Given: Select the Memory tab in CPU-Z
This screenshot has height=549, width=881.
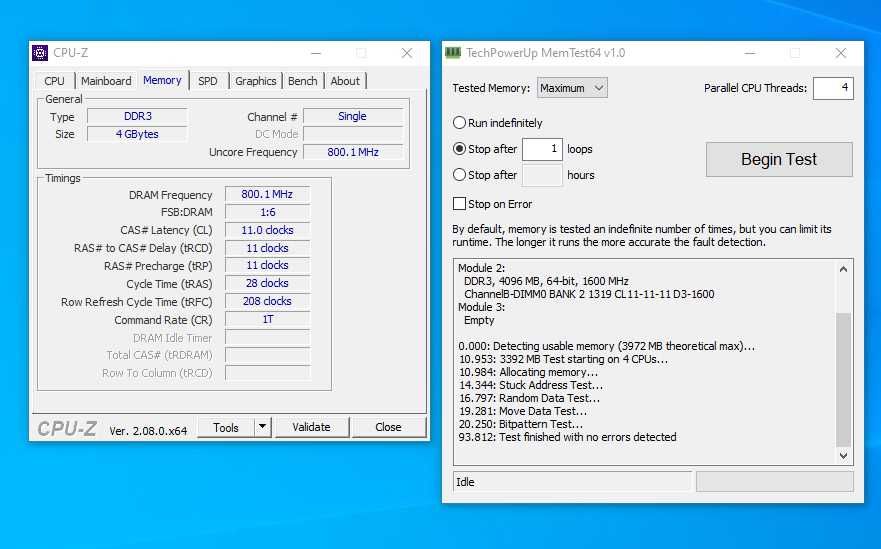Looking at the screenshot, I should [x=162, y=80].
